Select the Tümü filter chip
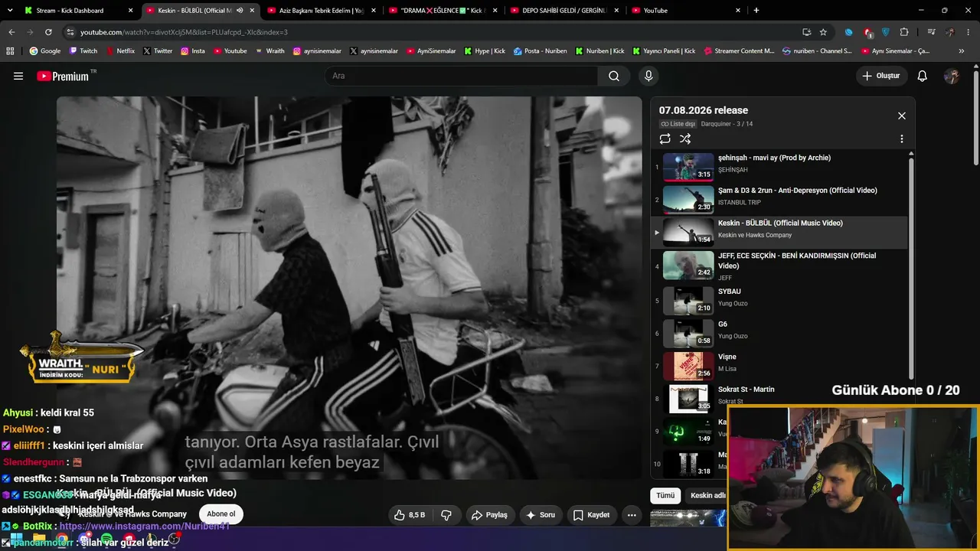The width and height of the screenshot is (980, 551). pyautogui.click(x=665, y=495)
